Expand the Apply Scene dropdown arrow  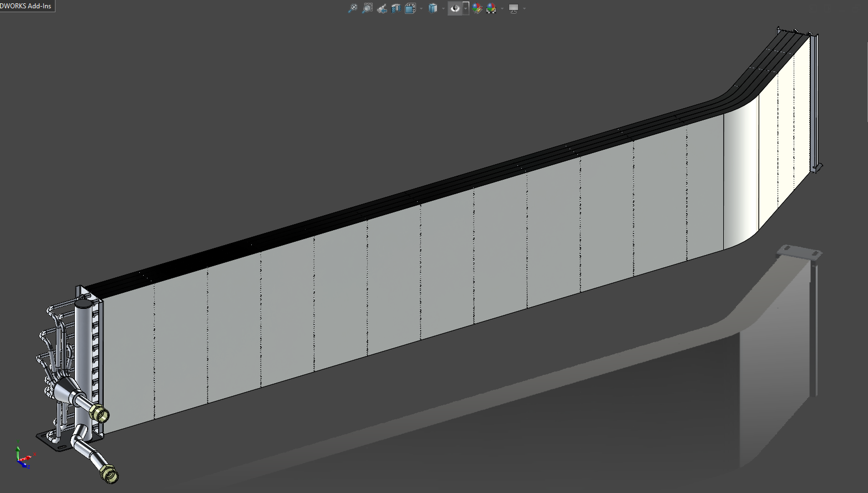(502, 8)
